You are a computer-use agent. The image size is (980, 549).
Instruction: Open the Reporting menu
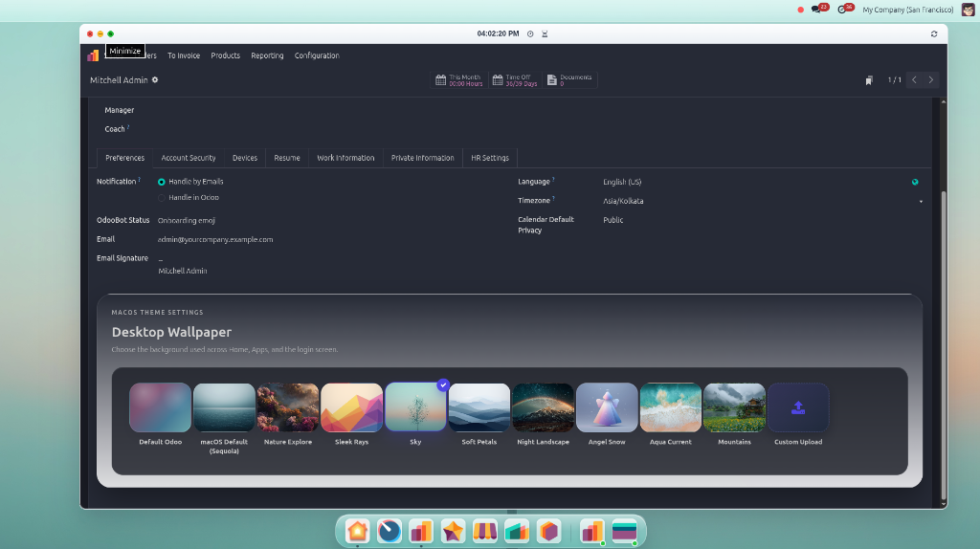pos(267,55)
